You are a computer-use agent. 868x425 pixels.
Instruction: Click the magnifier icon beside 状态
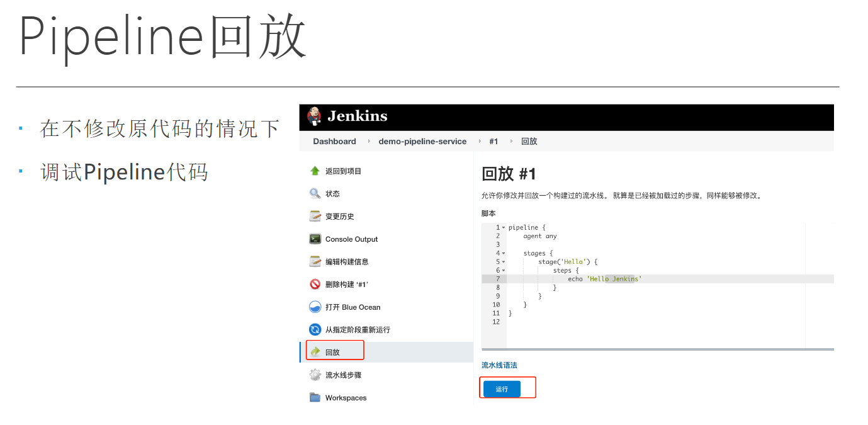[x=315, y=193]
